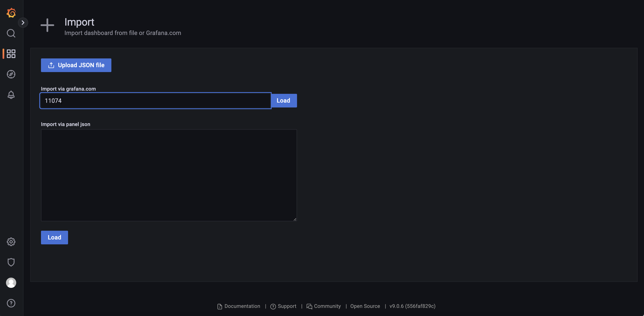The width and height of the screenshot is (644, 316).
Task: Open the Configuration gear icon
Action: 11,242
